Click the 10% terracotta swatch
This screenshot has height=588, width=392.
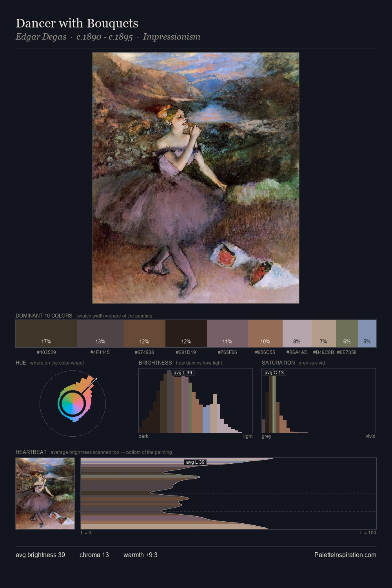coord(265,334)
